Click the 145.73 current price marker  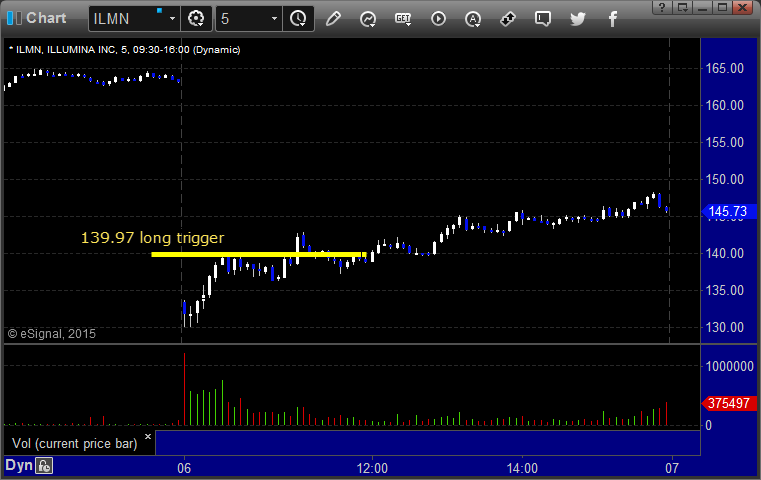(728, 212)
